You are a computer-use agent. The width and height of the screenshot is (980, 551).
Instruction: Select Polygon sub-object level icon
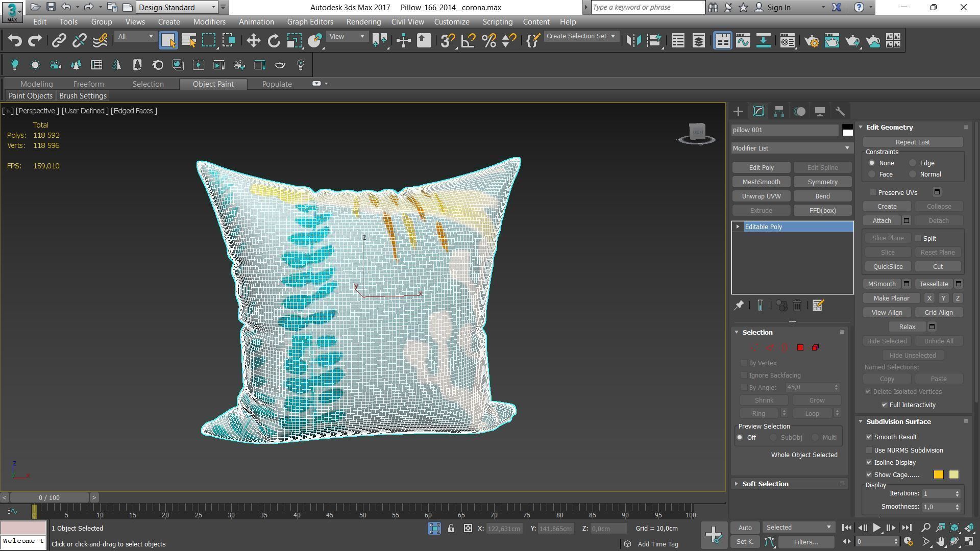point(800,347)
